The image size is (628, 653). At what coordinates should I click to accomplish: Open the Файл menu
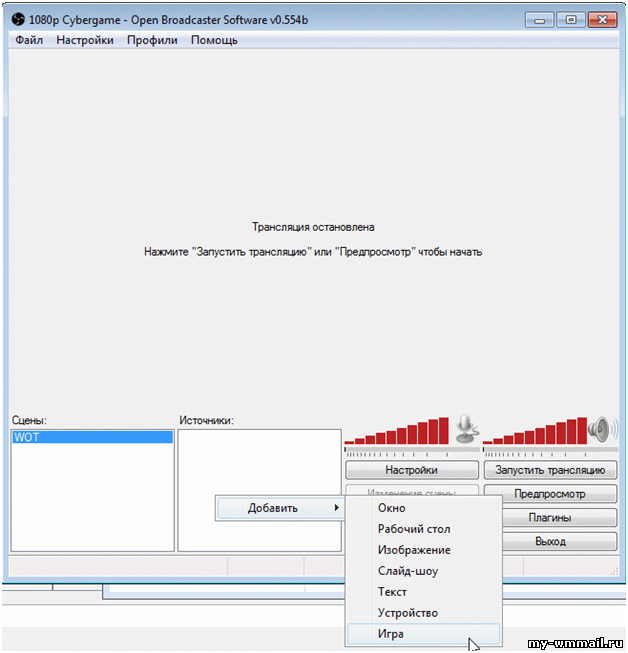click(29, 40)
